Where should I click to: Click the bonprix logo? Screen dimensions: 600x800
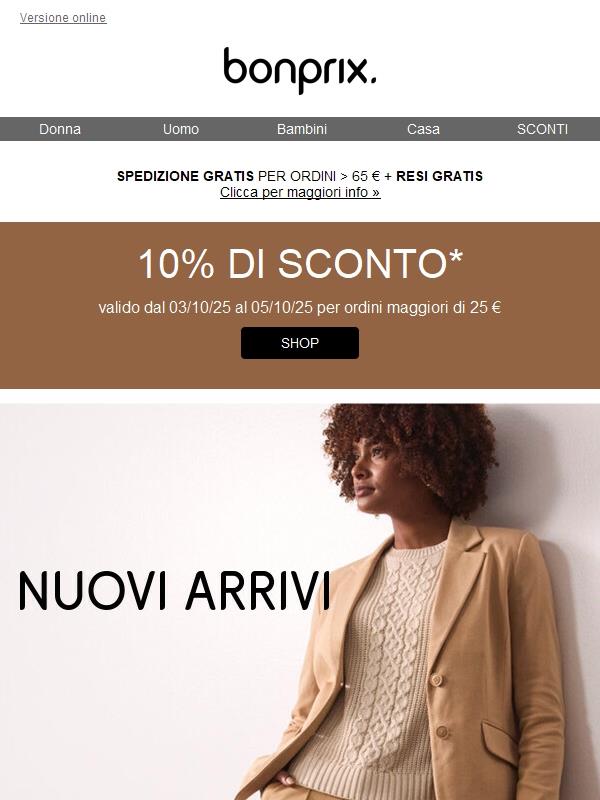click(x=300, y=70)
